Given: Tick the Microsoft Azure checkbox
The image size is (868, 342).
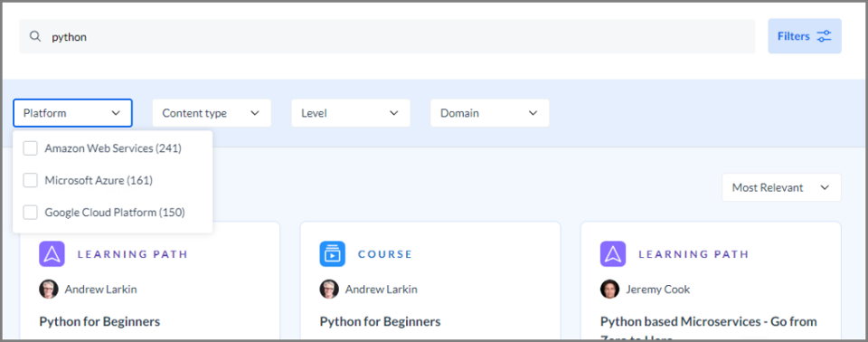Looking at the screenshot, I should click(31, 180).
